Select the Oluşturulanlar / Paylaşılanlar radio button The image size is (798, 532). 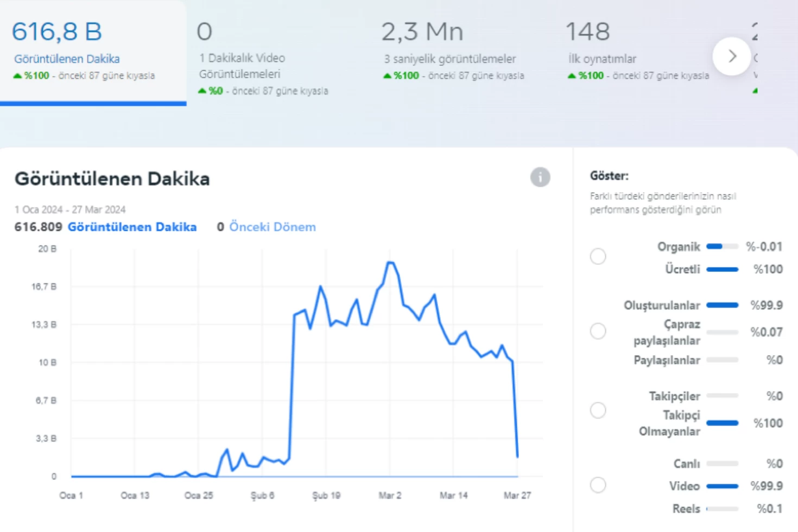pyautogui.click(x=598, y=331)
